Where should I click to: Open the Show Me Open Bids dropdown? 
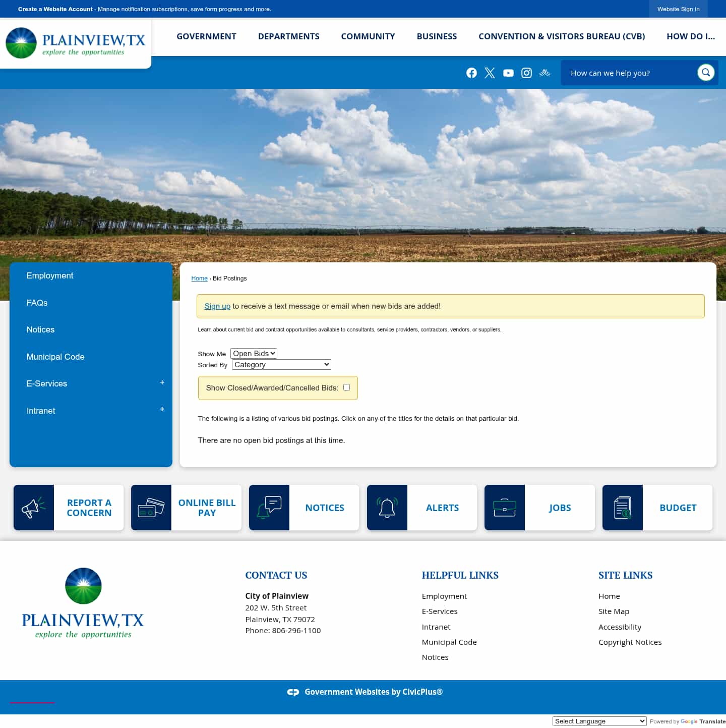click(x=254, y=353)
